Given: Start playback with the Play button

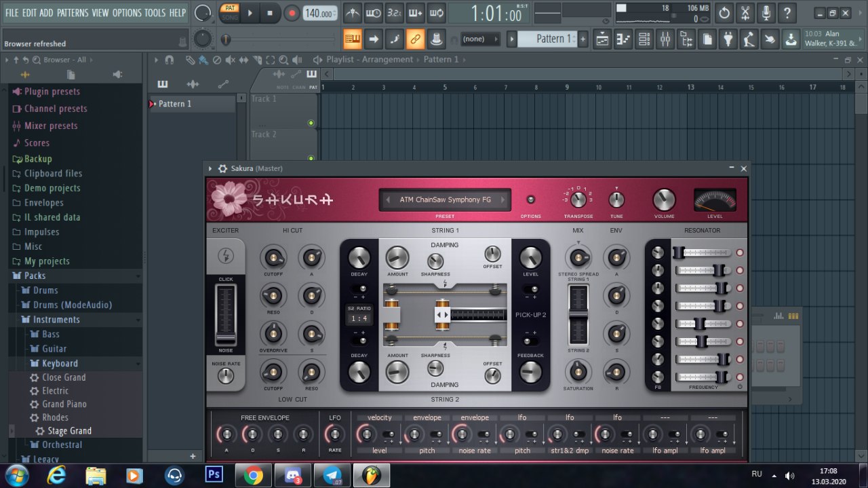Looking at the screenshot, I should 250,12.
